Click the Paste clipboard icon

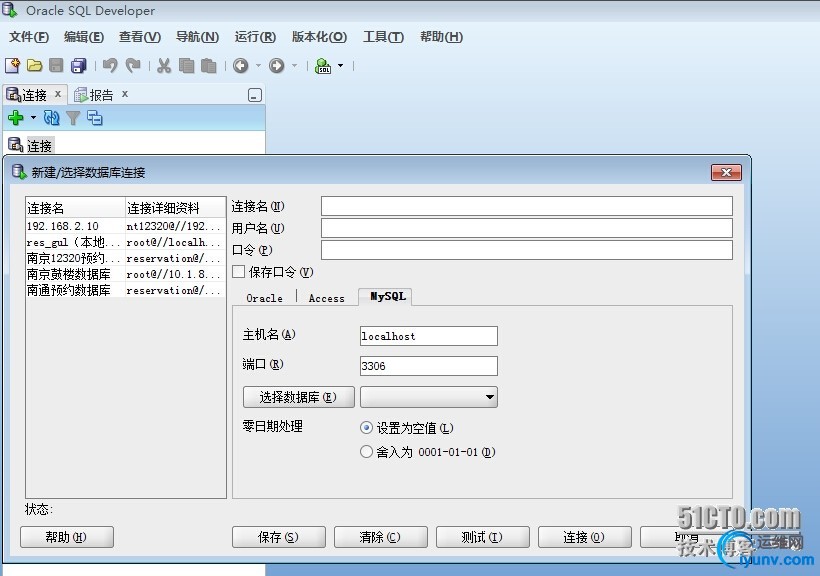point(209,65)
